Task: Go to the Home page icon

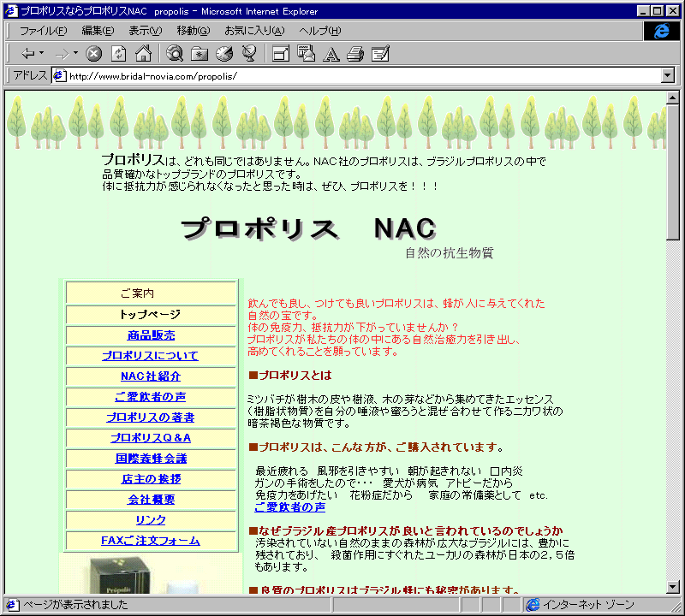Action: [x=144, y=54]
